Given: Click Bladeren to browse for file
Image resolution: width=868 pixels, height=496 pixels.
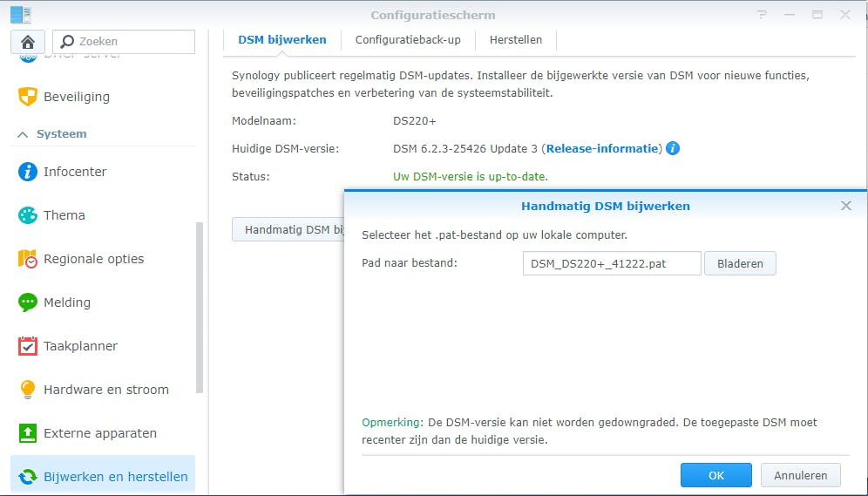Looking at the screenshot, I should coord(740,263).
